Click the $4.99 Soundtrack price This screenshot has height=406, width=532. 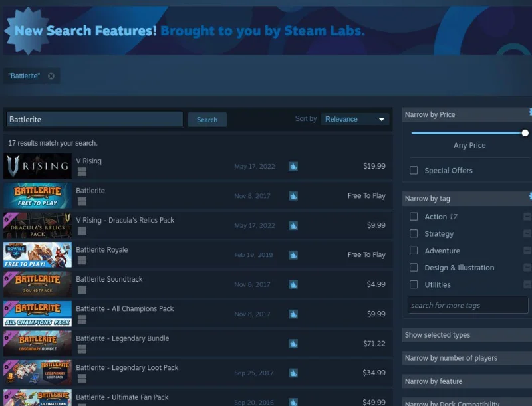(x=376, y=284)
